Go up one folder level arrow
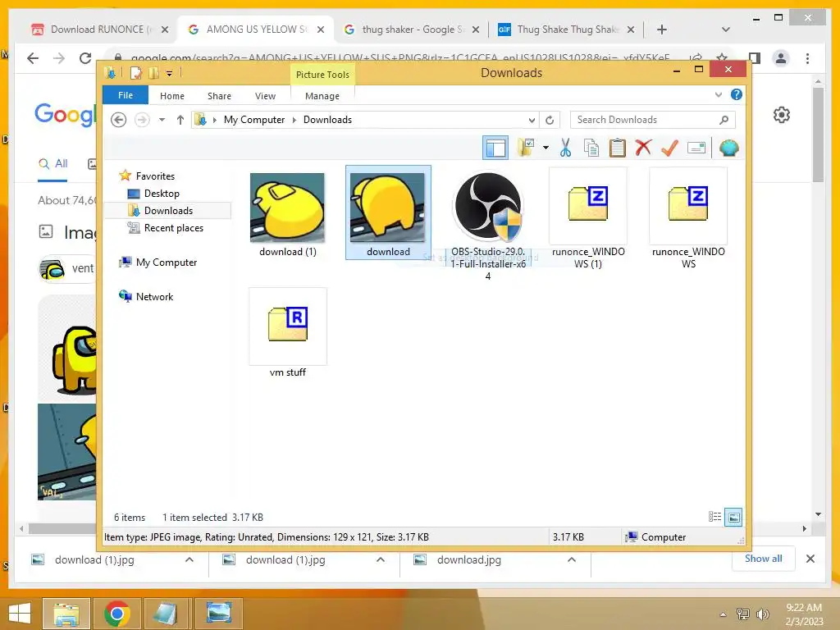The height and width of the screenshot is (630, 840). (180, 120)
